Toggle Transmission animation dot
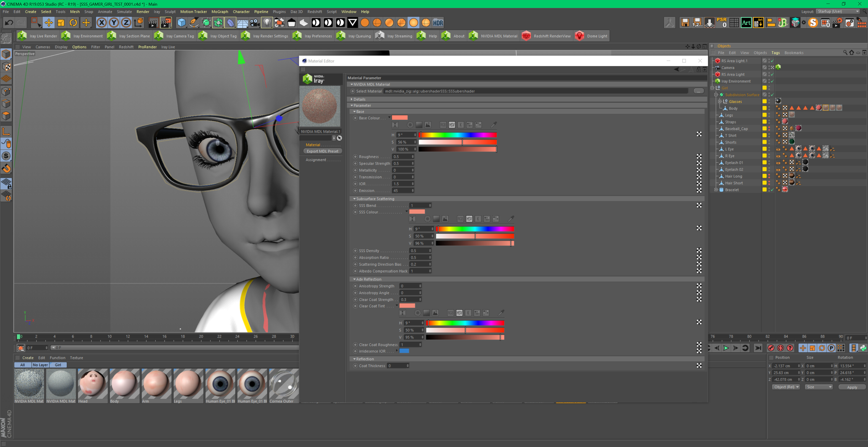 [x=355, y=177]
